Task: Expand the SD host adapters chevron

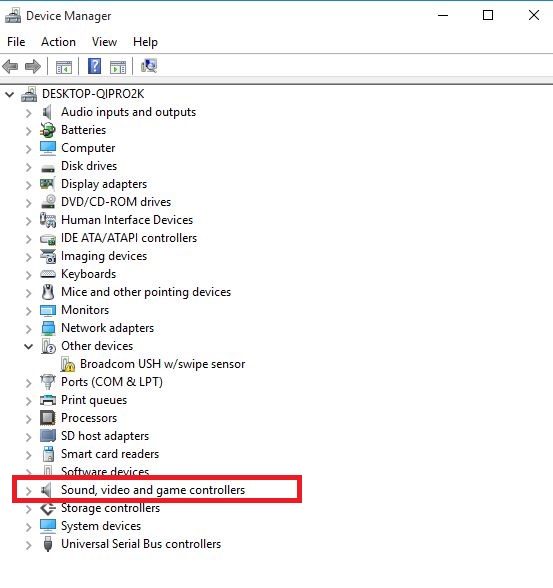Action: [x=28, y=436]
